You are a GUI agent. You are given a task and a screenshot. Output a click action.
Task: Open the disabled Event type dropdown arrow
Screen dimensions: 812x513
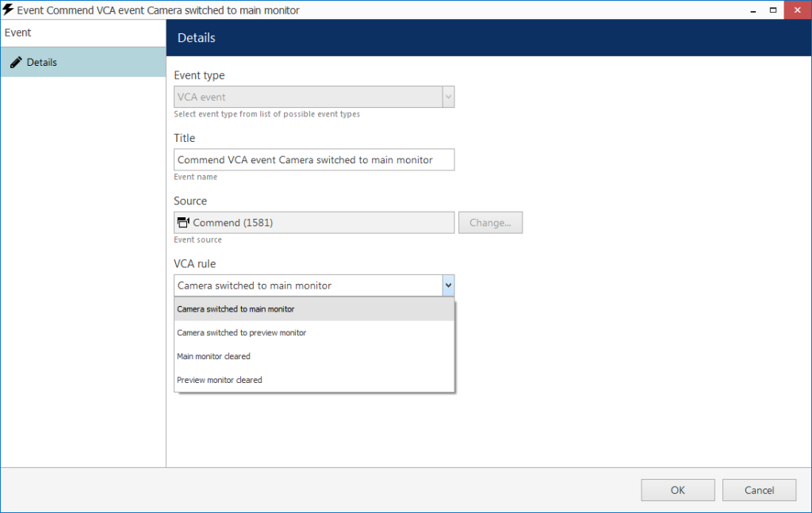449,97
